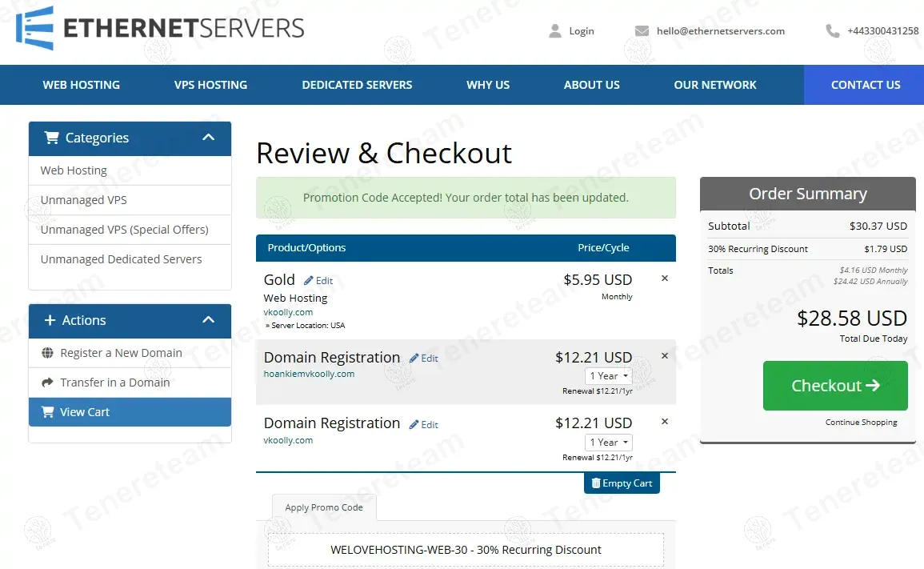Click the Empty Cart button
This screenshot has height=569, width=924.
[x=622, y=483]
